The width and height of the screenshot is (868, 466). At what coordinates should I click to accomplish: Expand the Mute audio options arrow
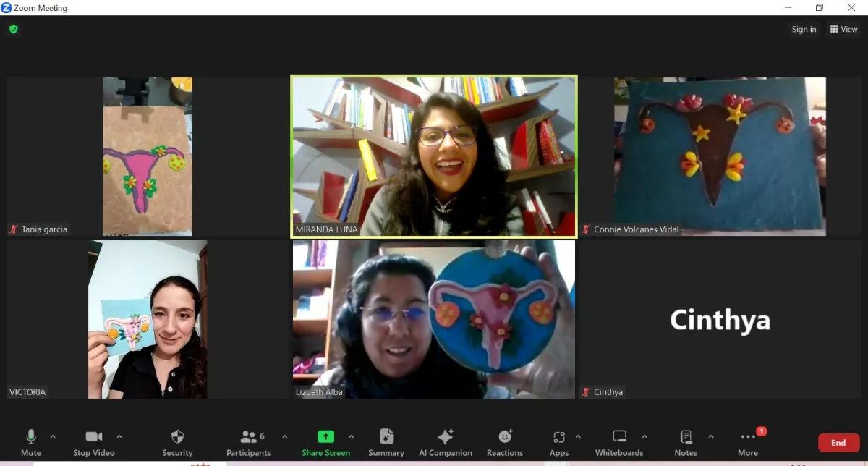point(53,436)
